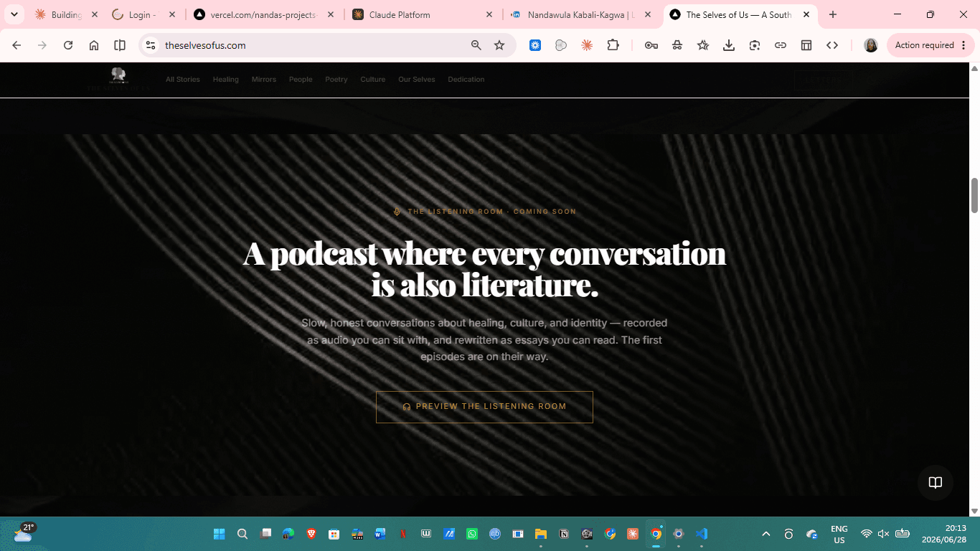Open Netflix from the taskbar
The height and width of the screenshot is (551, 980).
coord(403,534)
